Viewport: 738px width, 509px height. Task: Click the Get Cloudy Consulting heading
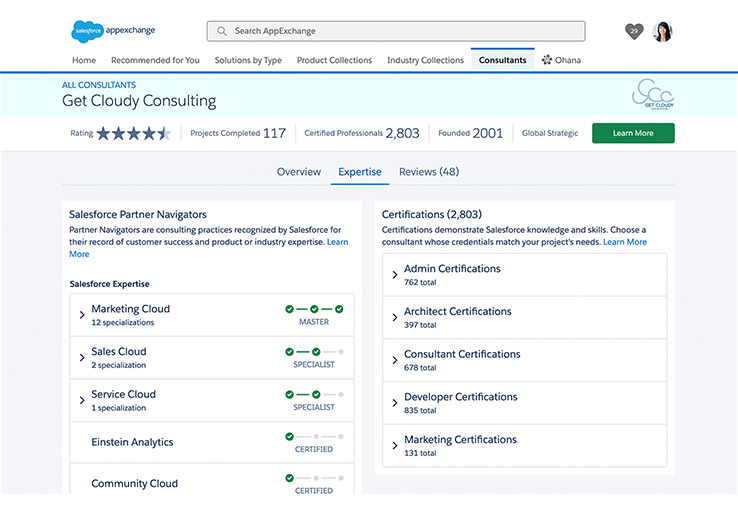click(x=139, y=101)
